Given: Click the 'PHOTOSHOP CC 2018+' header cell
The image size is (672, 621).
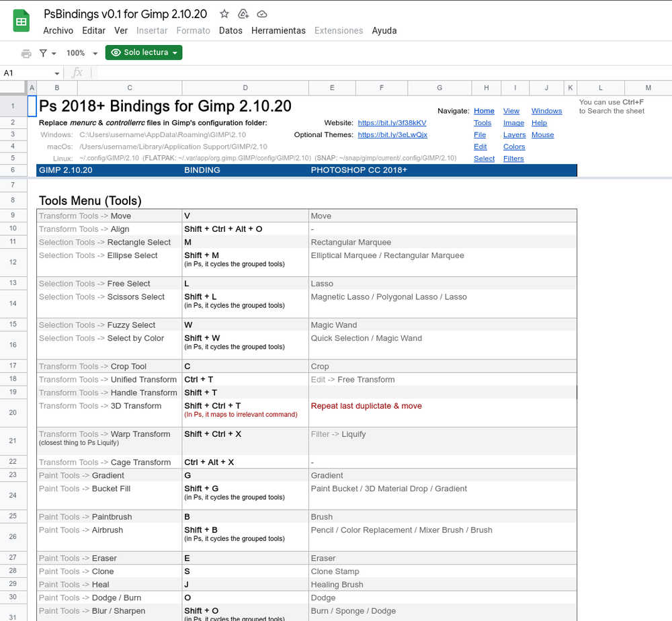Looking at the screenshot, I should coord(443,170).
